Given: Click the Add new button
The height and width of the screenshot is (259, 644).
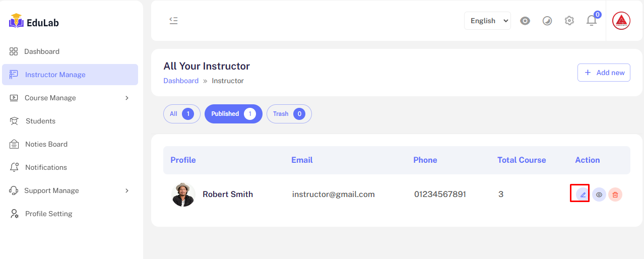Looking at the screenshot, I should [604, 73].
